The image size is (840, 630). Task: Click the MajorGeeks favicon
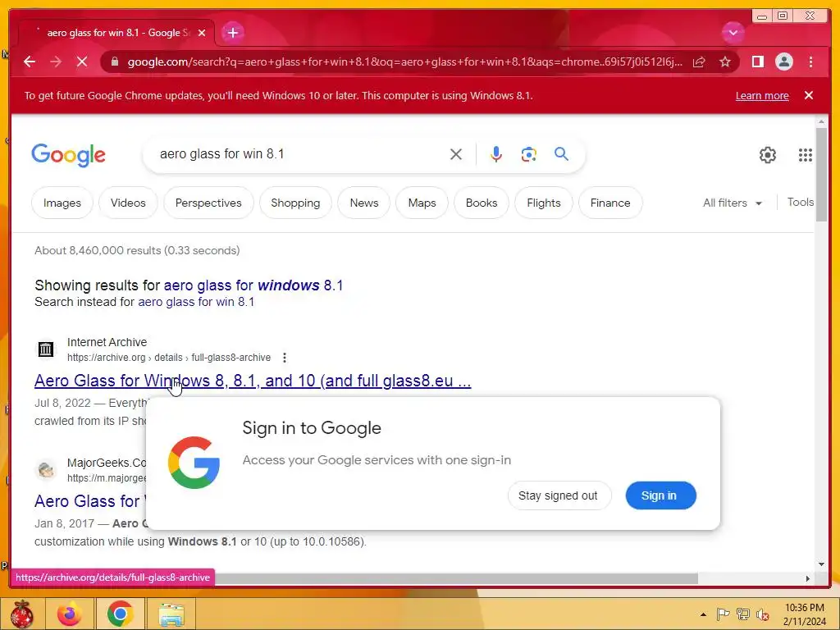pos(46,470)
